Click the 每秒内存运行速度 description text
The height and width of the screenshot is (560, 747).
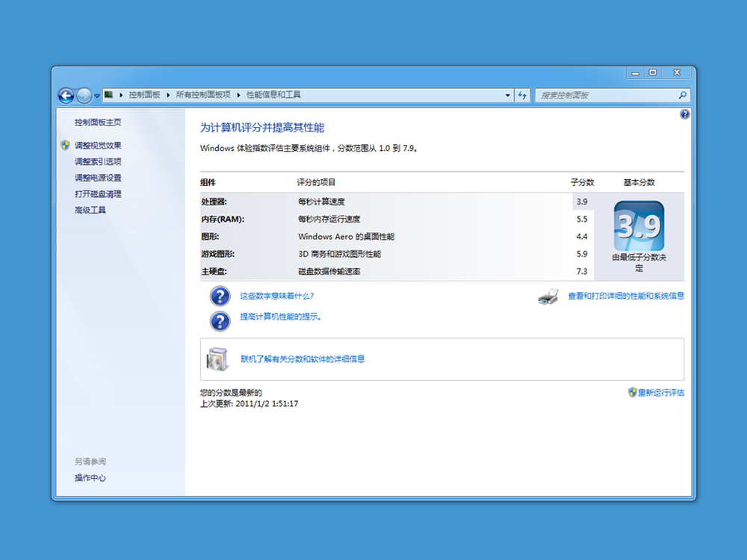click(329, 219)
